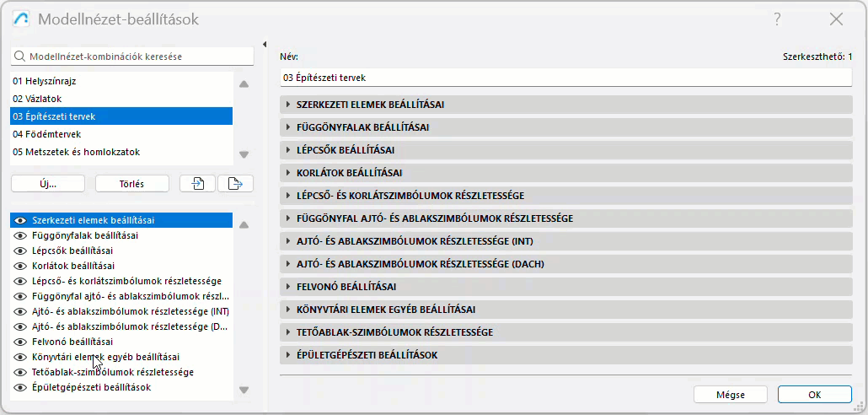Click the help question mark icon
This screenshot has width=868, height=415.
(x=777, y=20)
